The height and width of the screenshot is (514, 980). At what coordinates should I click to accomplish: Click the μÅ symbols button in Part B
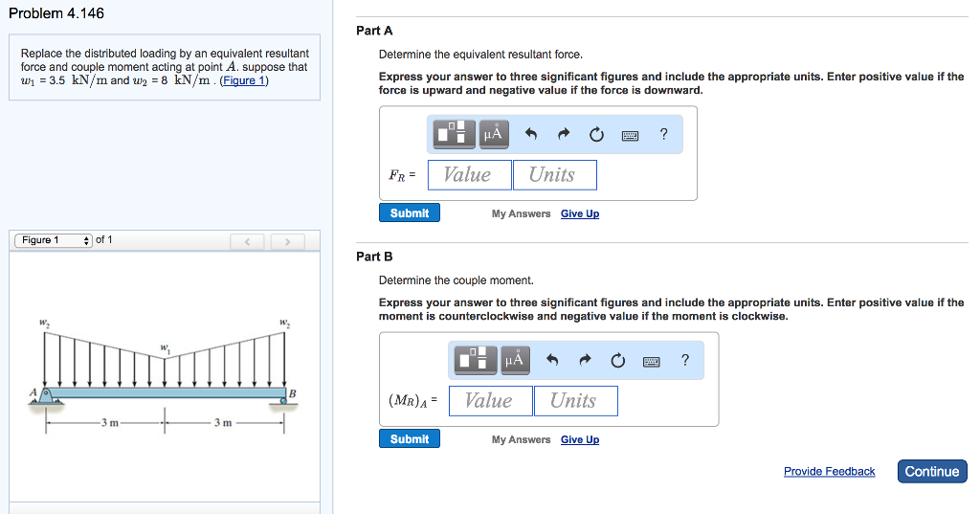click(514, 361)
